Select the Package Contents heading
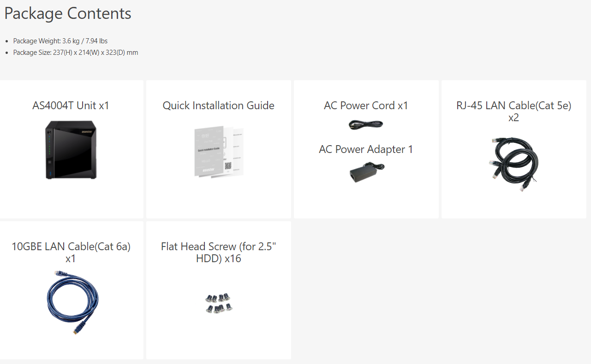This screenshot has height=364, width=591. [x=68, y=14]
